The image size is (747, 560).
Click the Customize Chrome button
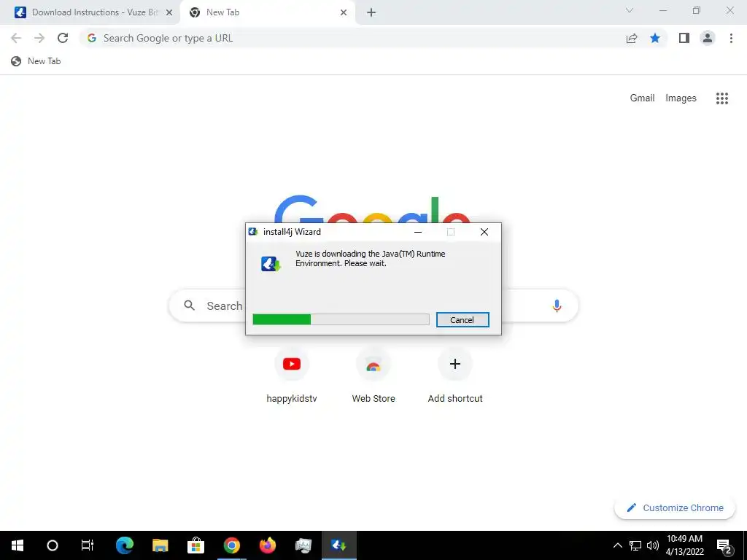point(675,507)
